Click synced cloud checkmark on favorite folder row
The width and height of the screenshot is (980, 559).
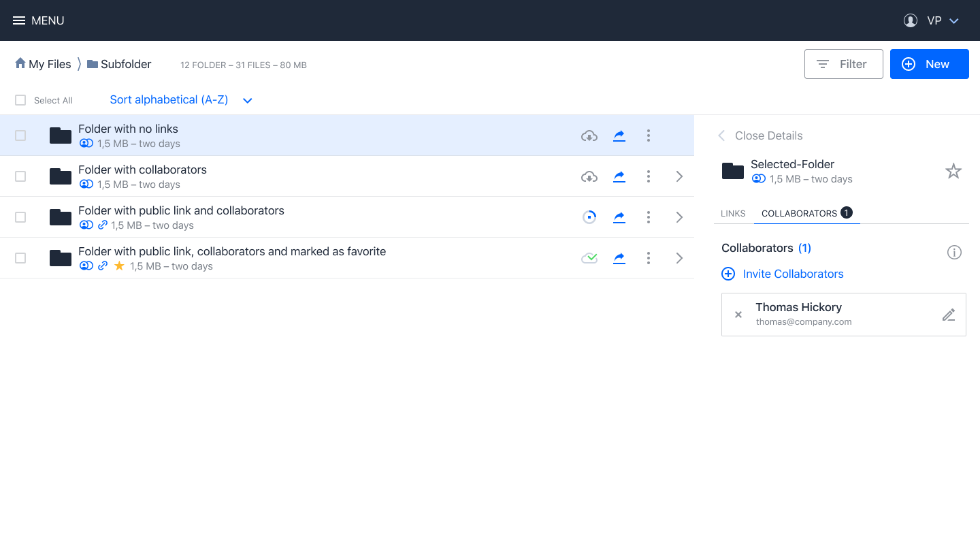click(x=589, y=258)
